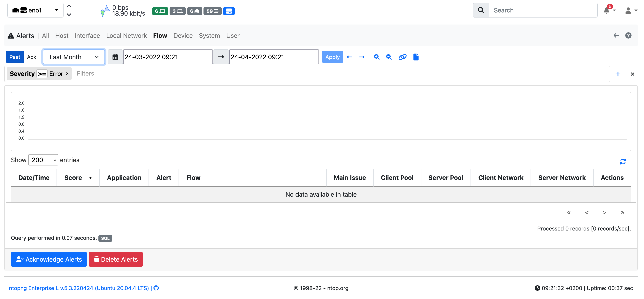
Task: Switch to the Interface alerts tab
Action: pyautogui.click(x=87, y=36)
